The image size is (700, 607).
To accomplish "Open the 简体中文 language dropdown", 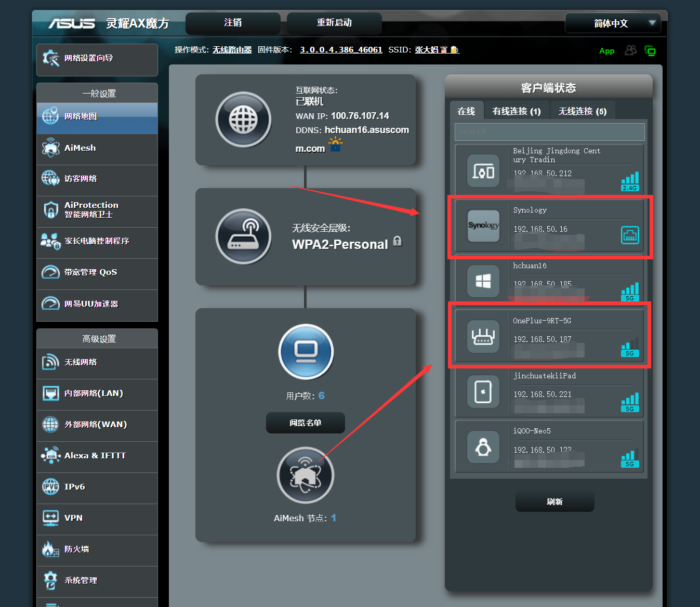I will (613, 23).
